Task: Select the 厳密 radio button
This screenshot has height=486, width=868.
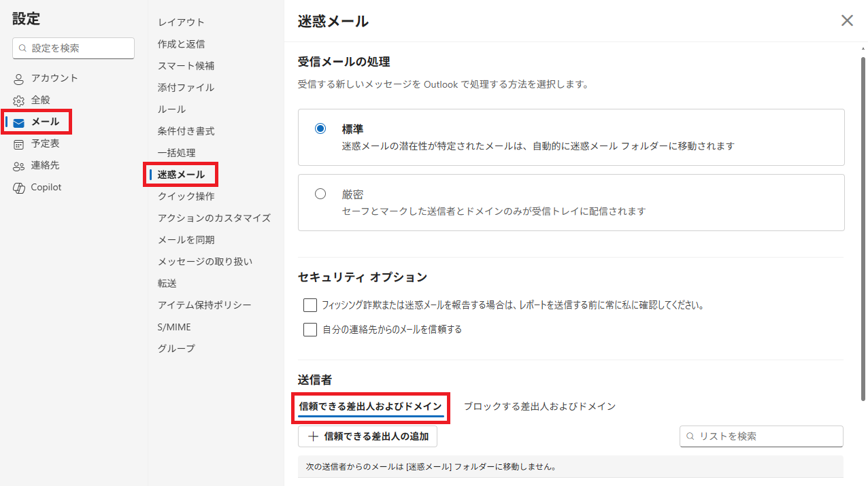Action: [320, 194]
